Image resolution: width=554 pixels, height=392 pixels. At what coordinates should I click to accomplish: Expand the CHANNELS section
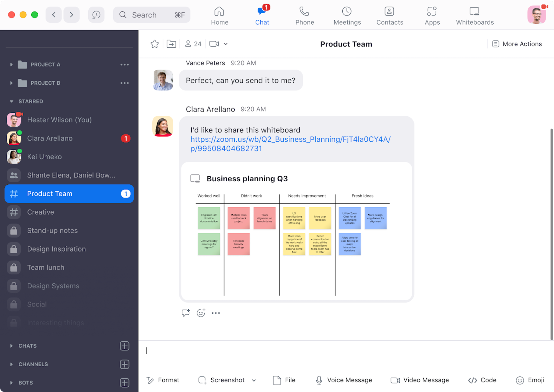point(11,364)
